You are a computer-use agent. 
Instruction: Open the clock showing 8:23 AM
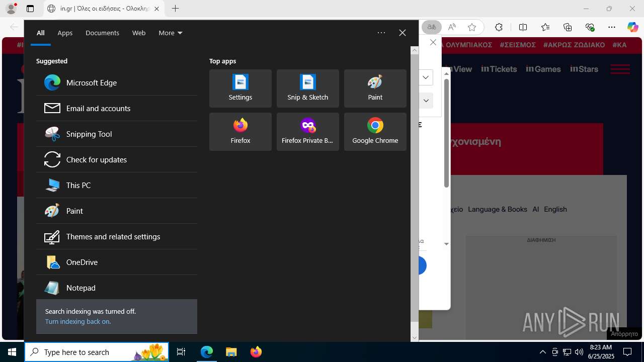(x=601, y=352)
